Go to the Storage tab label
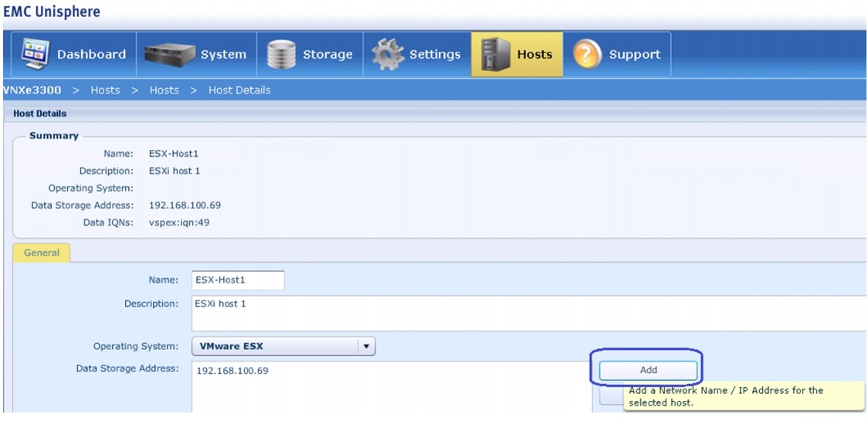The width and height of the screenshot is (868, 438). 327,54
